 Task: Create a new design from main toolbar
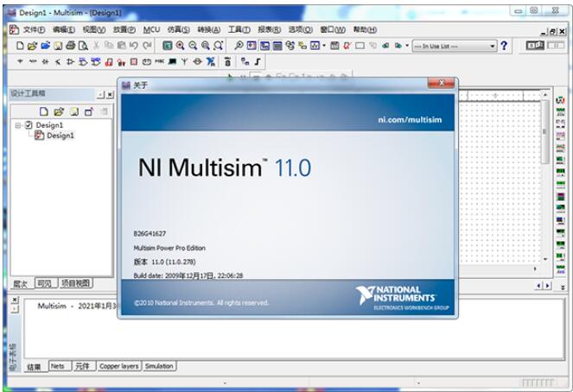pos(20,46)
